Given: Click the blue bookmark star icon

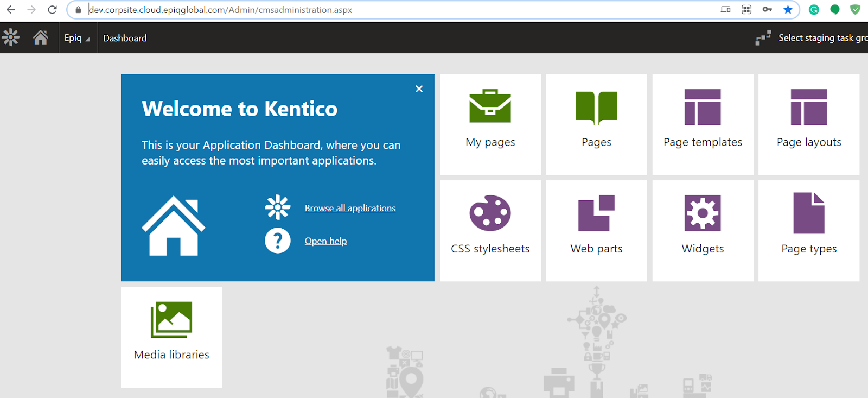Looking at the screenshot, I should [788, 9].
